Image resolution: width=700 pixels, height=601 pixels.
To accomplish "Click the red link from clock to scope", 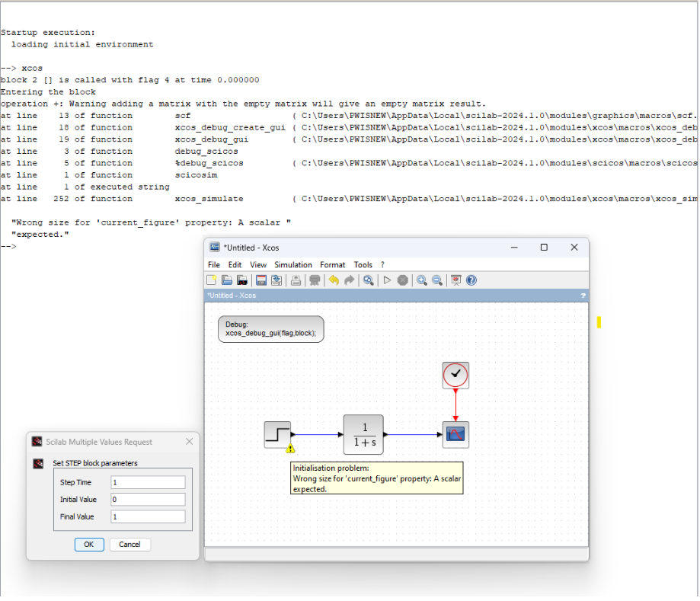I will pyautogui.click(x=455, y=405).
